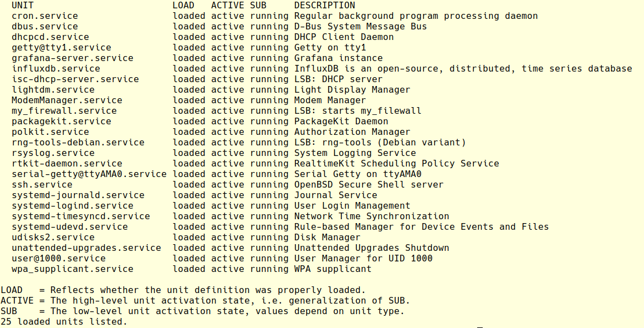The width and height of the screenshot is (644, 328).
Task: Select udisks2.service unit name
Action: click(53, 238)
